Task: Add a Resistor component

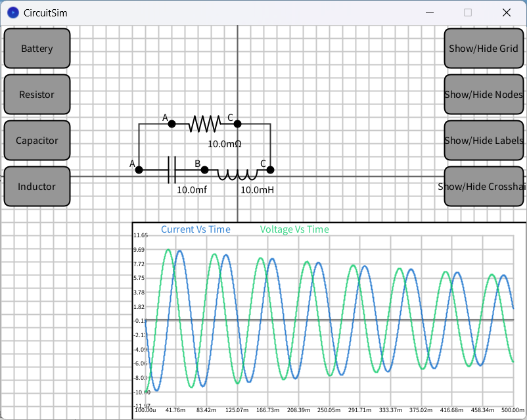Action: click(37, 95)
